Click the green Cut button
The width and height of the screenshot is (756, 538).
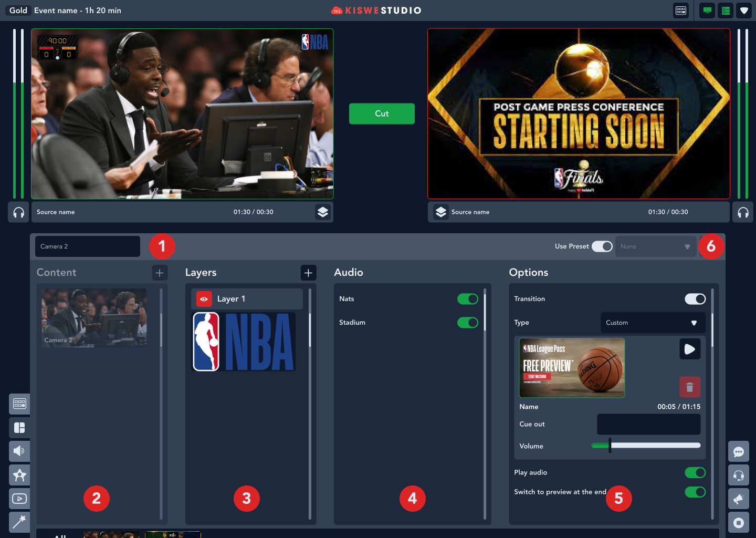coord(382,113)
